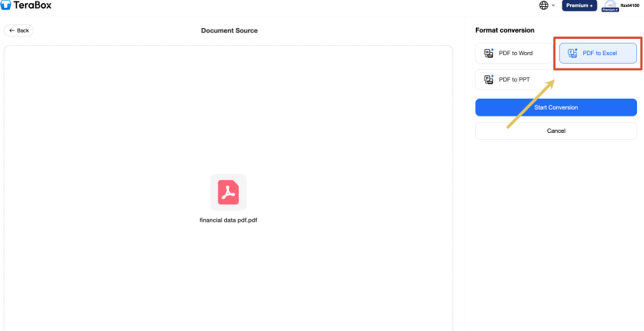Click the PDF to PPT slide icon
Image resolution: width=644 pixels, height=331 pixels.
click(489, 79)
